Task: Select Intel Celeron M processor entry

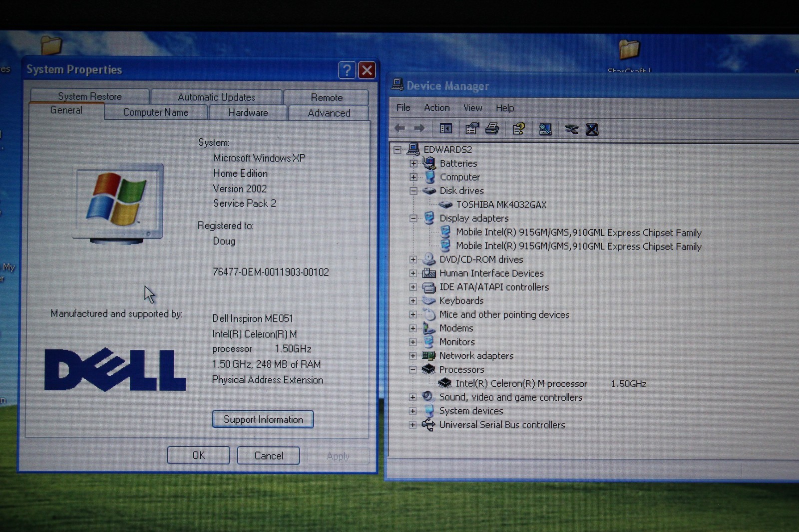Action: pos(550,384)
